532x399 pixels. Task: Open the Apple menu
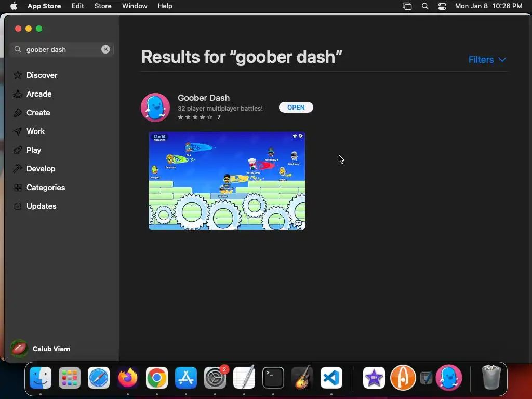click(x=14, y=6)
